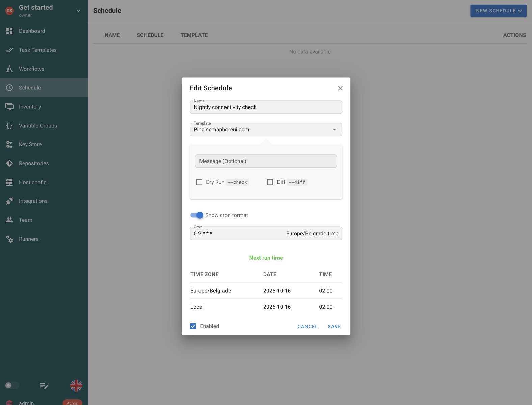Click the Name input field
Image resolution: width=532 pixels, height=405 pixels.
pyautogui.click(x=266, y=107)
